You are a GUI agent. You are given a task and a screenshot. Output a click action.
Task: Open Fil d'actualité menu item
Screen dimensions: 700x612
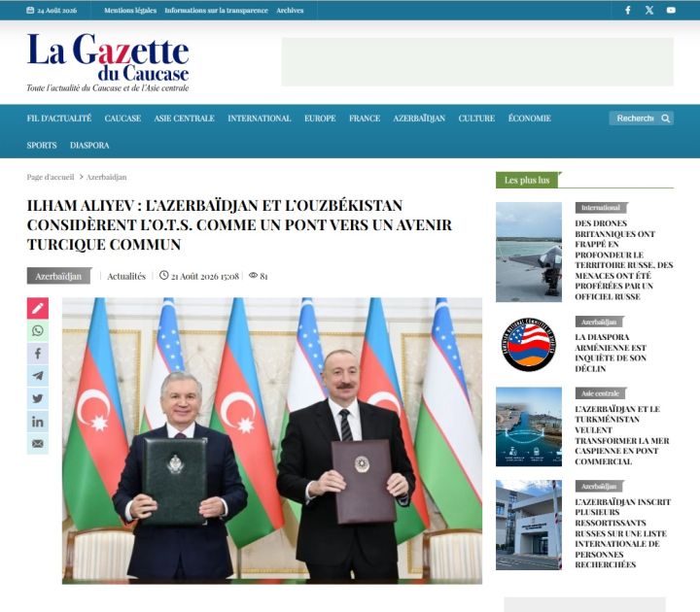pyautogui.click(x=59, y=119)
